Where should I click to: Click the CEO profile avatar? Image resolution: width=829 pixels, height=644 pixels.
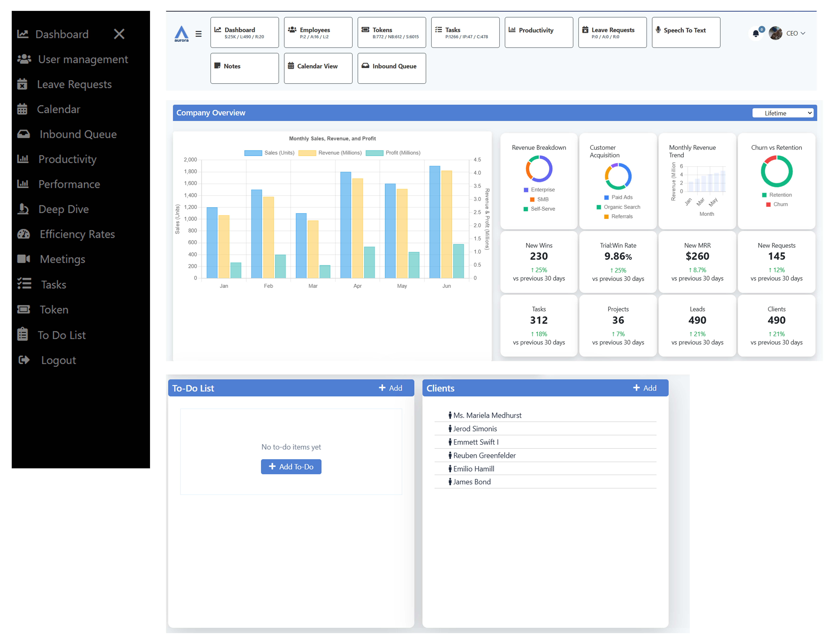click(775, 33)
